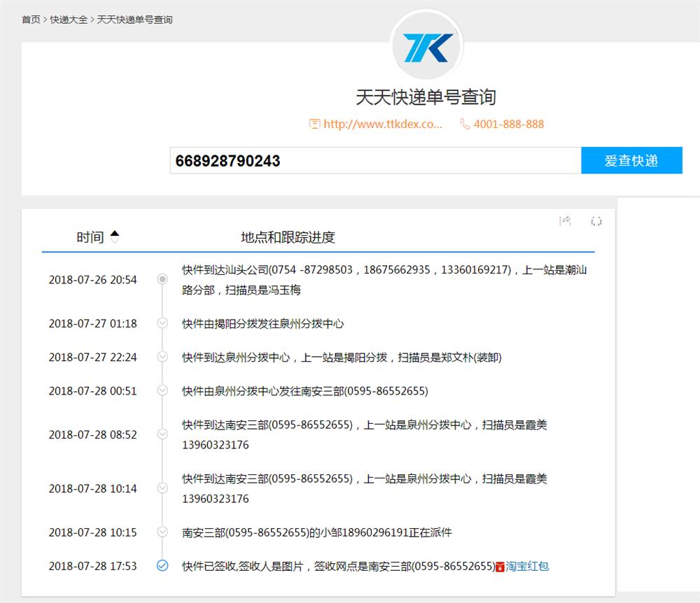Click the 4001-888-888 phone number
This screenshot has width=700, height=603.
click(x=508, y=124)
